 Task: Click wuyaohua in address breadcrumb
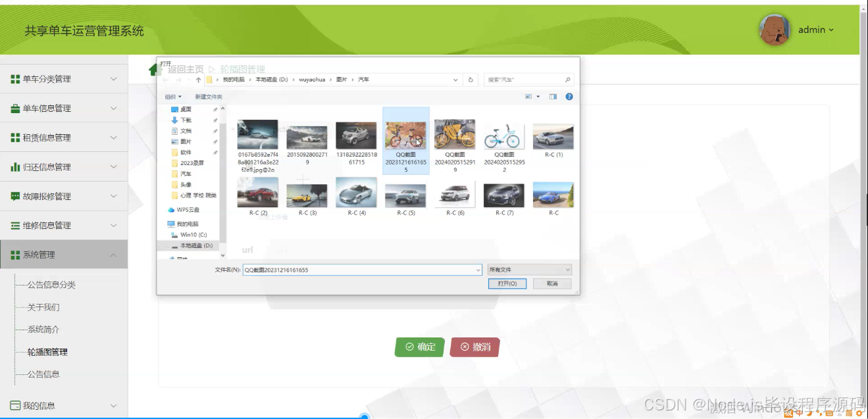pyautogui.click(x=312, y=80)
